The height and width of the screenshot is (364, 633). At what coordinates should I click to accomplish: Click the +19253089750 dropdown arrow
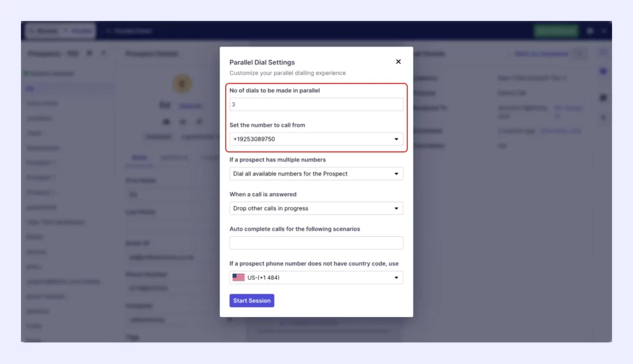(x=396, y=139)
